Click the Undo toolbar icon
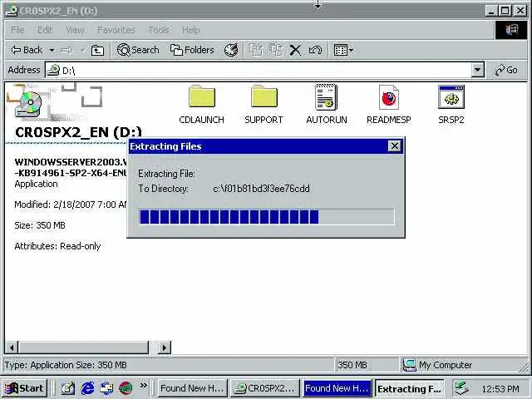Image resolution: width=532 pixels, height=399 pixels. coord(315,50)
